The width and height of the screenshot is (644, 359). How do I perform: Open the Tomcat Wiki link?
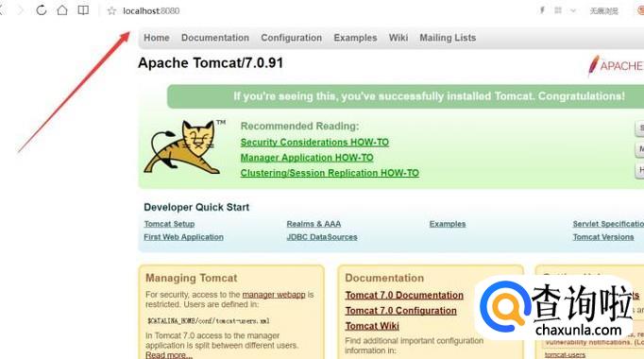(372, 326)
